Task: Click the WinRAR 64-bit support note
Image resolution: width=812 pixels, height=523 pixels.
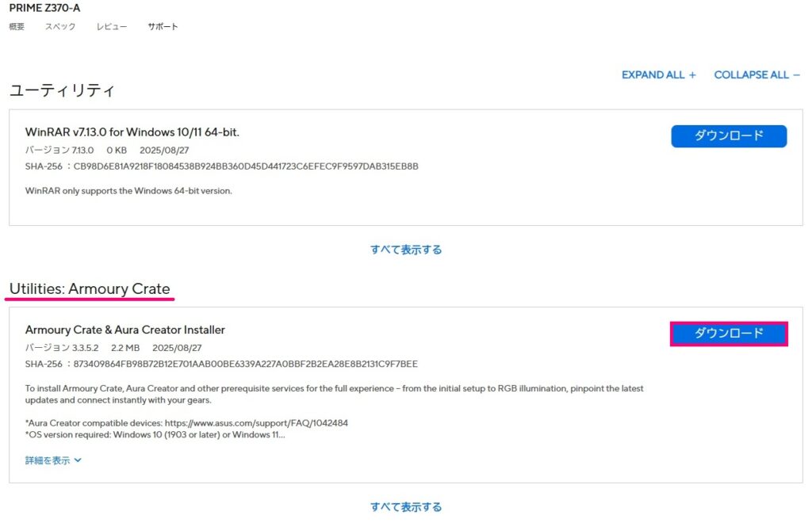Action: (128, 191)
